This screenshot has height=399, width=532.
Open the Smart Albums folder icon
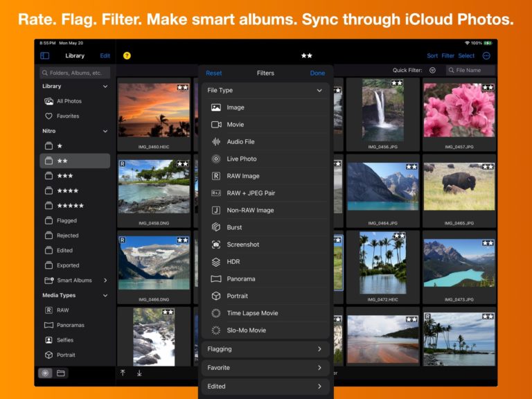pyautogui.click(x=49, y=281)
